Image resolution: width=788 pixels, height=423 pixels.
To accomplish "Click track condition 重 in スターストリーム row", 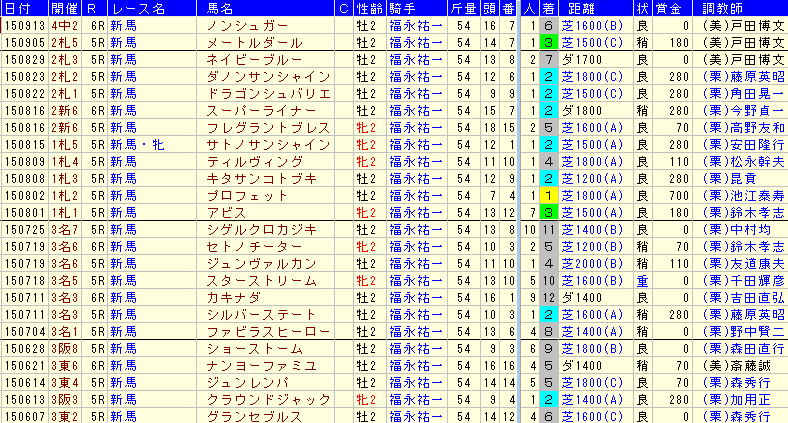I will [642, 281].
